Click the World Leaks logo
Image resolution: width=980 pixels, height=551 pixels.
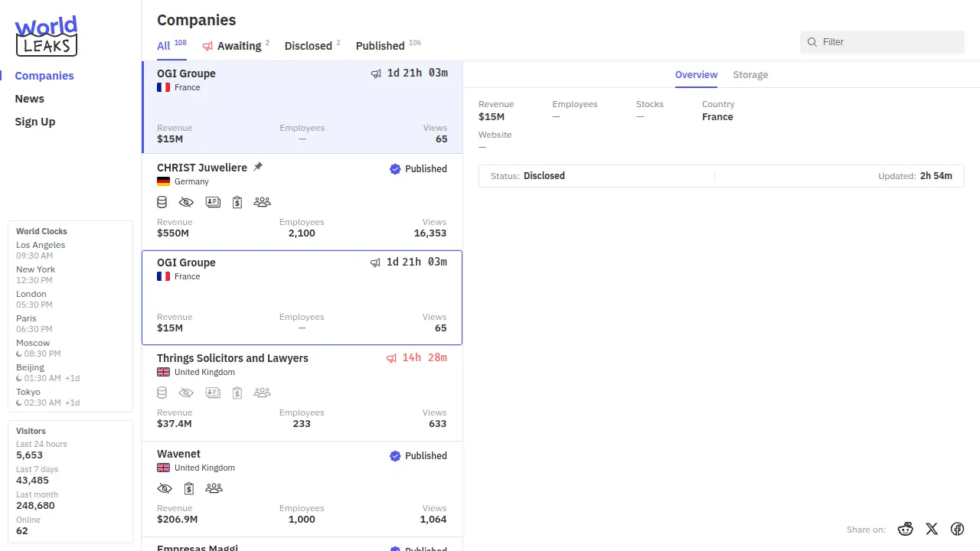coord(46,36)
